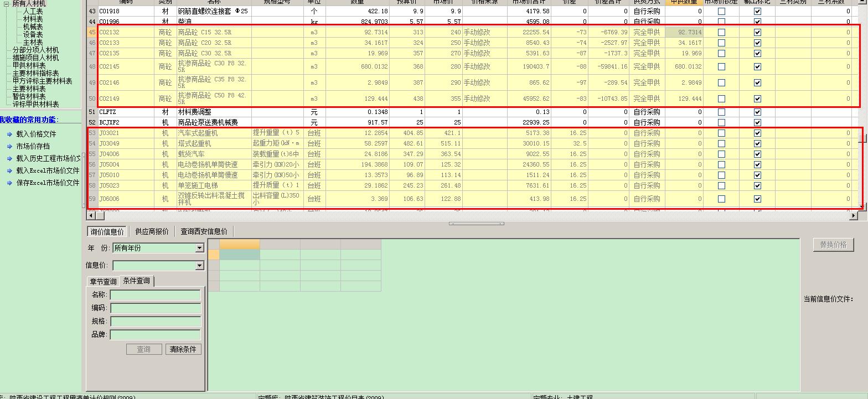Switch to the 条件查询 tab
Image resolution: width=868 pixels, height=399 pixels.
tap(137, 281)
